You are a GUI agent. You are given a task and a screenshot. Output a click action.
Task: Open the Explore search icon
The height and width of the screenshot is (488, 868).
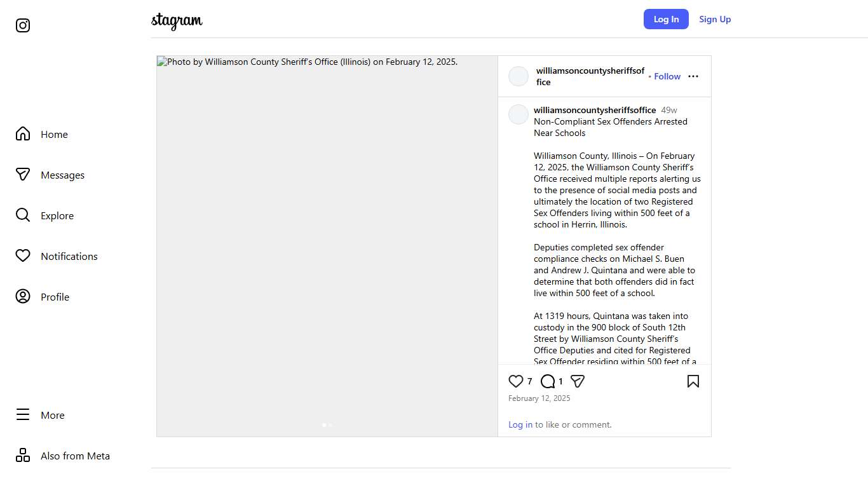(x=23, y=215)
